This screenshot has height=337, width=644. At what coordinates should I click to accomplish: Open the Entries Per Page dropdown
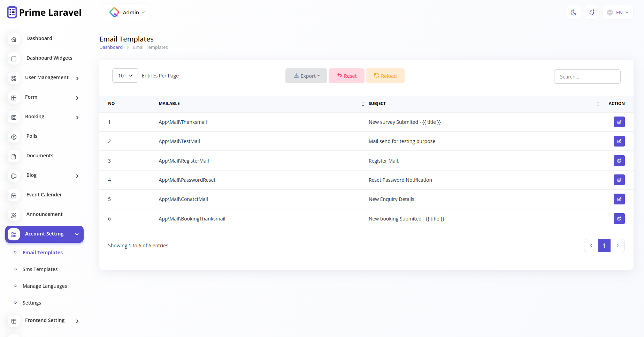[125, 75]
